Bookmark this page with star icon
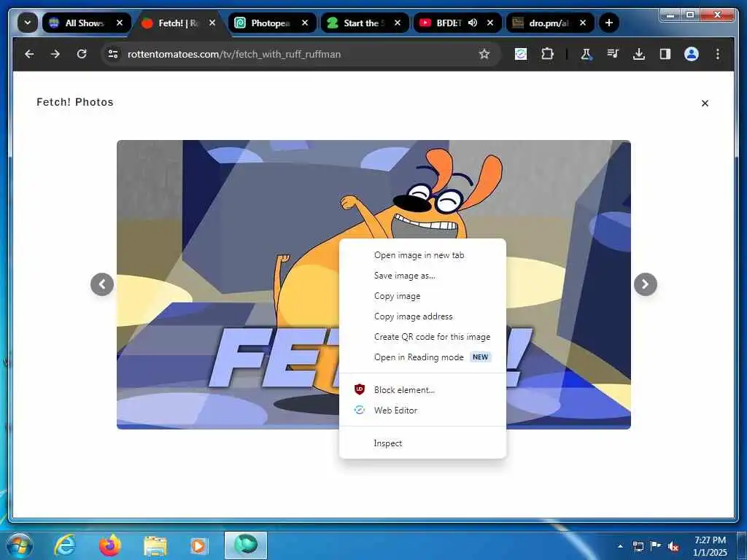Viewport: 747px width, 560px height. [x=484, y=54]
